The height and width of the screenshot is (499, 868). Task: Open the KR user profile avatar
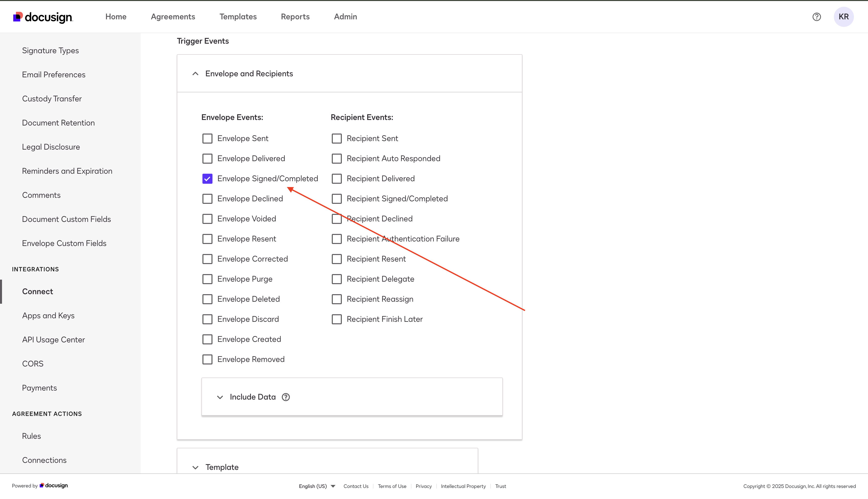pos(843,17)
